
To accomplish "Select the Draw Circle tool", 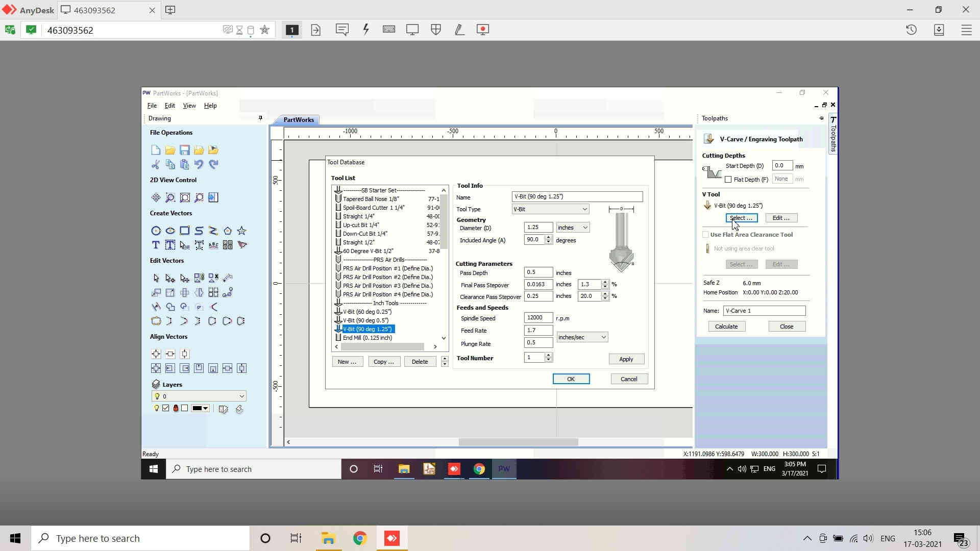I will point(156,231).
